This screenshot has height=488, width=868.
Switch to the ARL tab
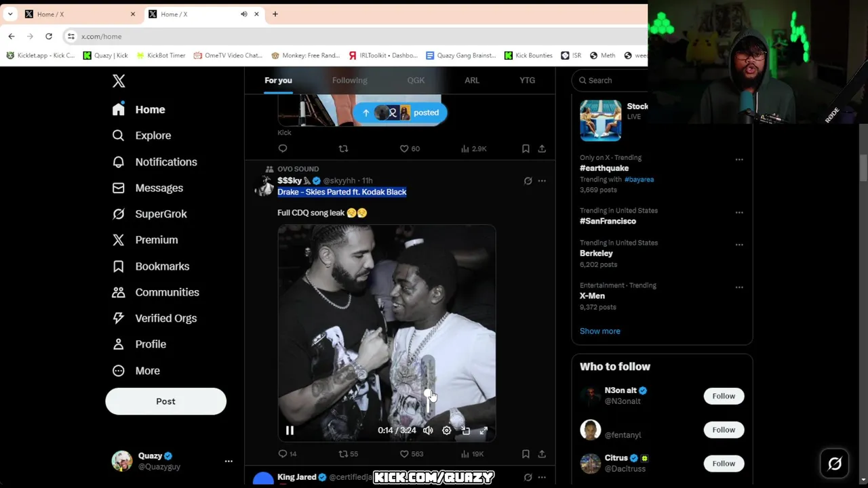click(472, 80)
